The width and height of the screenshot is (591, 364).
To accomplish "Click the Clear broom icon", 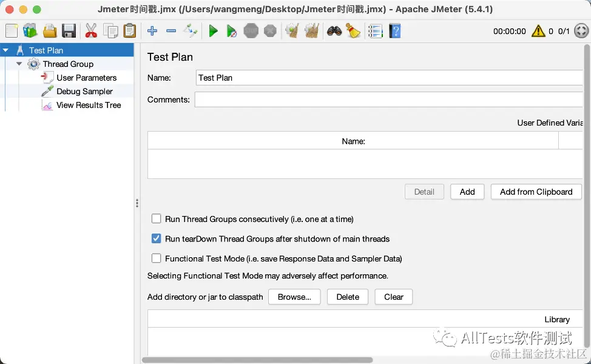I will 292,31.
